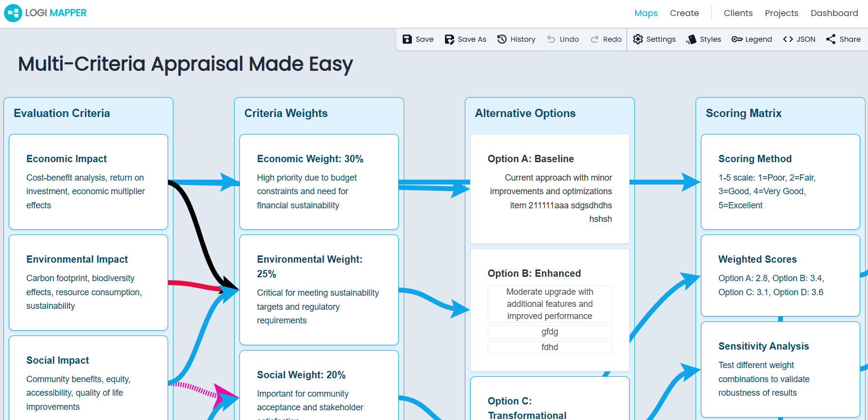Click the Save As label

pyautogui.click(x=472, y=39)
